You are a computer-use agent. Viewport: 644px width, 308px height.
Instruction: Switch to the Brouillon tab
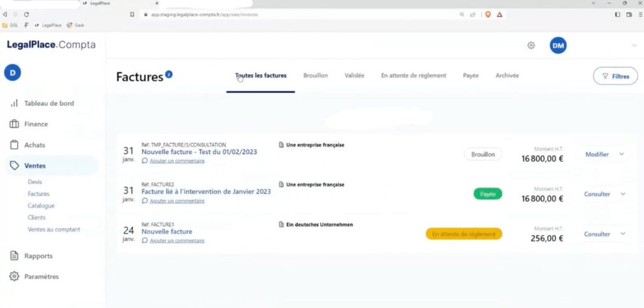[x=316, y=76]
